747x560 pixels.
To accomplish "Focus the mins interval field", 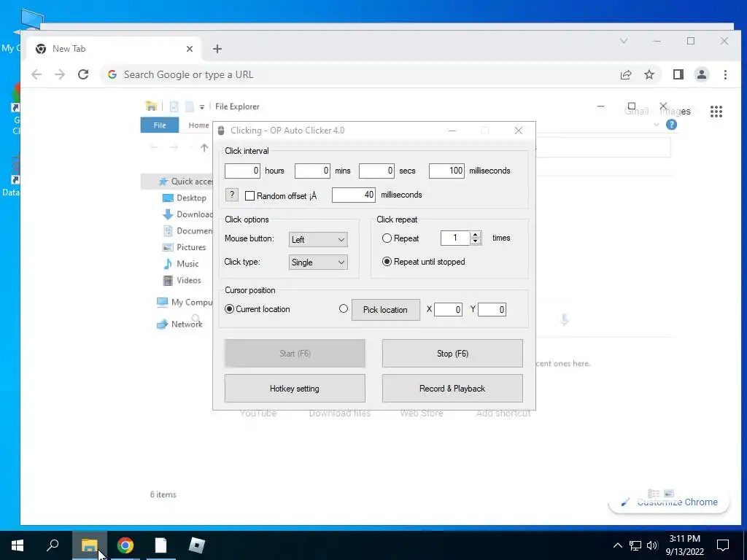I will [312, 171].
